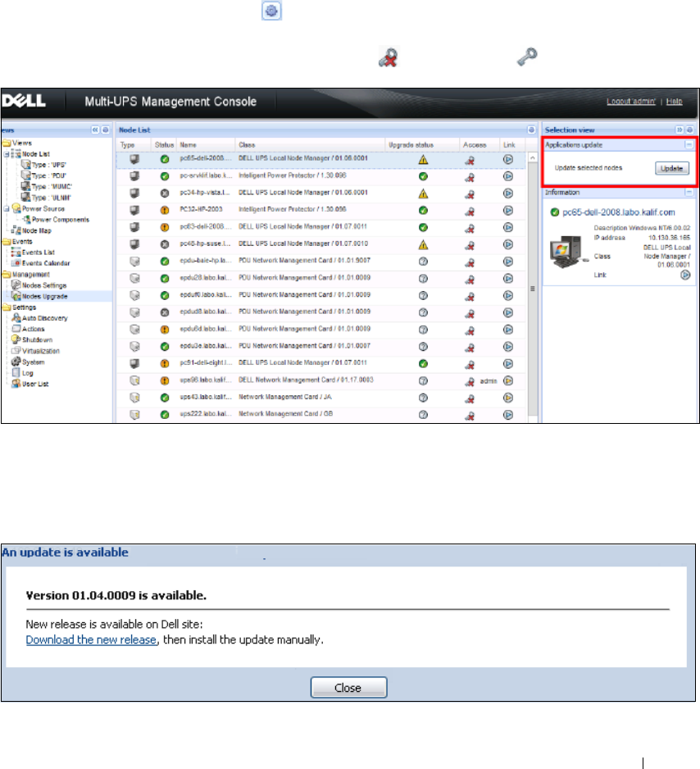This screenshot has height=769, width=700.
Task: Click Logout 'admin' link
Action: click(631, 101)
